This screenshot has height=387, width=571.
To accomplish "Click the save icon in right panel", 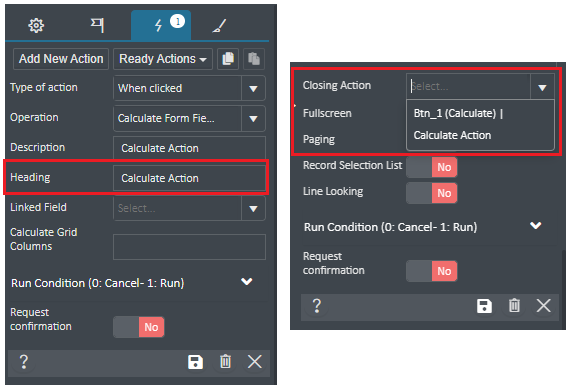I will tap(484, 306).
